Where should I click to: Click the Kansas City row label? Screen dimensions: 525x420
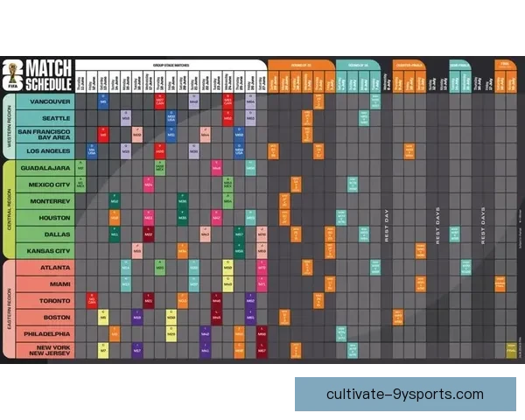coord(44,251)
